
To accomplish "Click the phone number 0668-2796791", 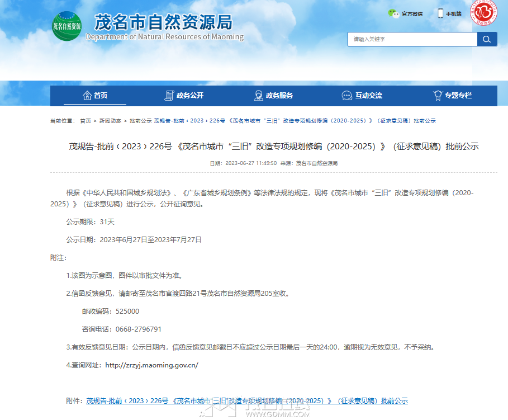I will click(x=139, y=329).
